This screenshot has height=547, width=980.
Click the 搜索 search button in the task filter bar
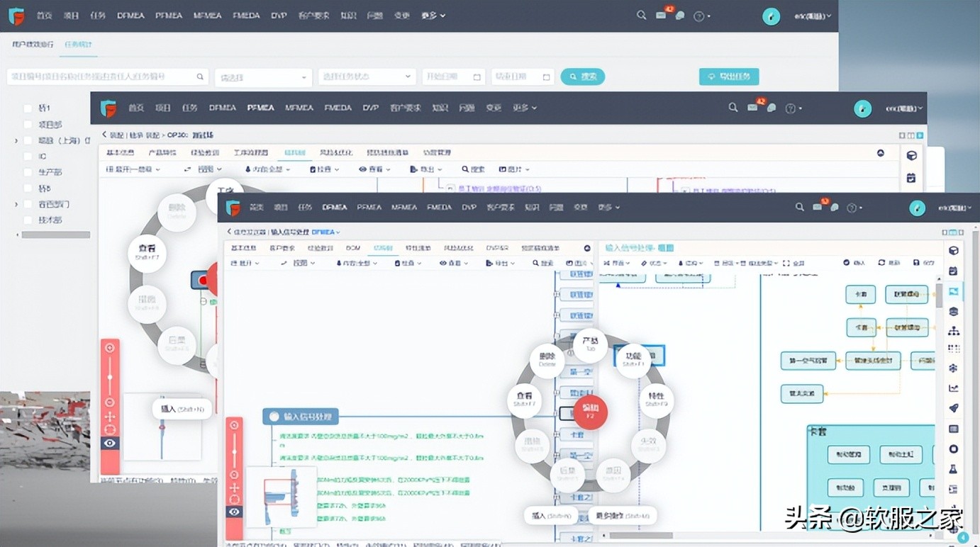coord(582,77)
